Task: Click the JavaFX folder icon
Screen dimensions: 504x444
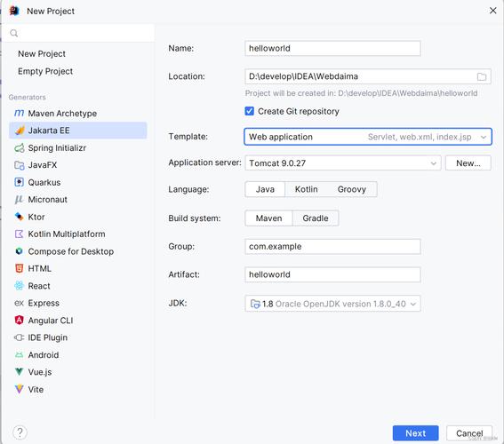Action: (20, 165)
